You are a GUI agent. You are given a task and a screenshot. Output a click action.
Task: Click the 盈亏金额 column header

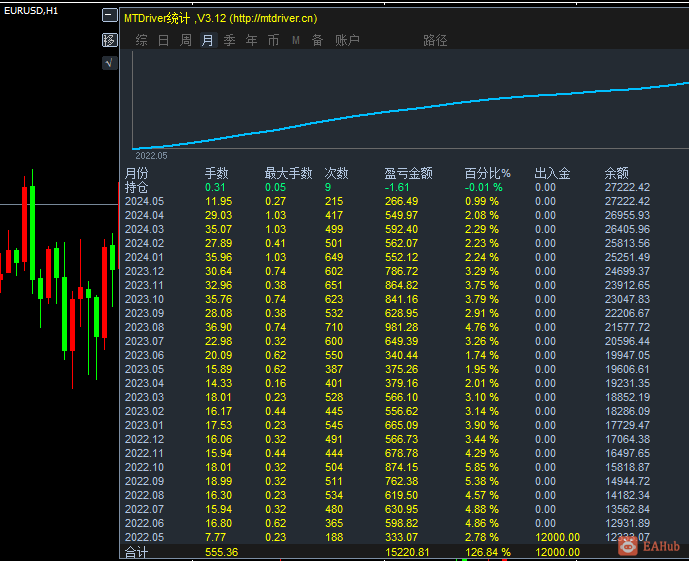[409, 173]
